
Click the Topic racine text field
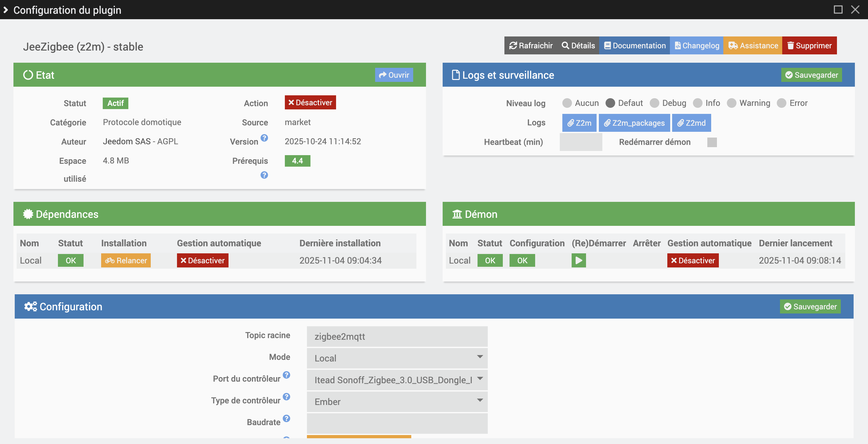(x=397, y=336)
